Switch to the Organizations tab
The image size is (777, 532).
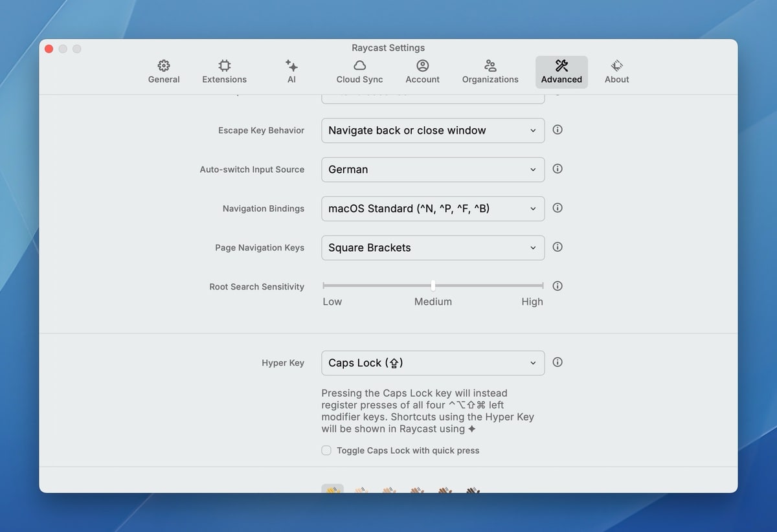tap(490, 72)
